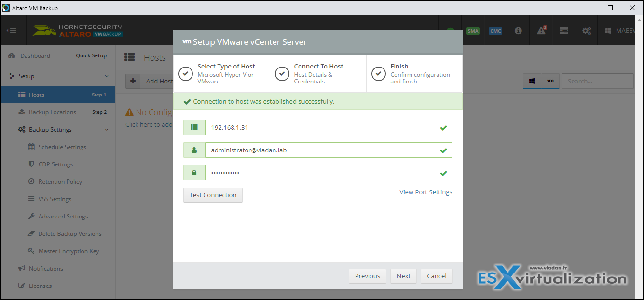The width and height of the screenshot is (644, 300).
Task: Open Schedule Settings
Action: 62,147
